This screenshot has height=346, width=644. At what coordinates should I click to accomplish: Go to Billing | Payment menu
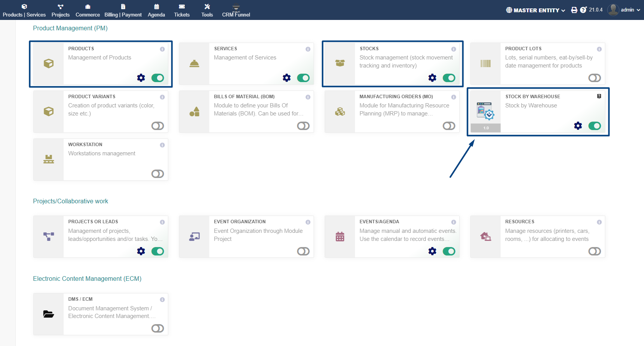click(123, 10)
